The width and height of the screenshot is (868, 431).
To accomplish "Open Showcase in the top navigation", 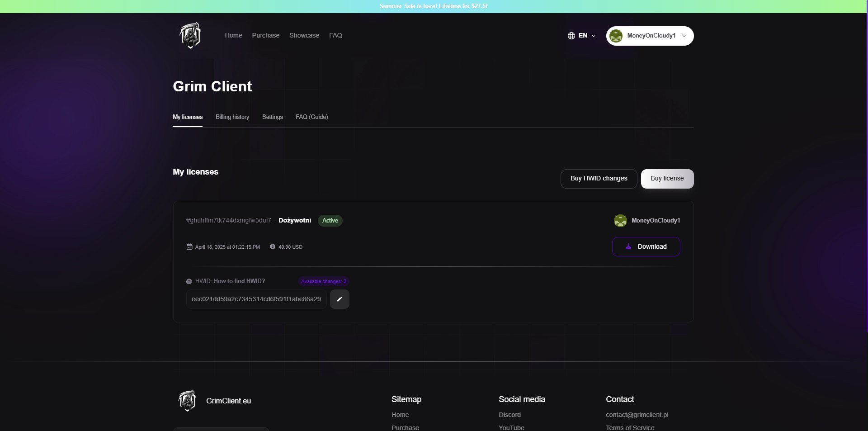I will (x=304, y=35).
